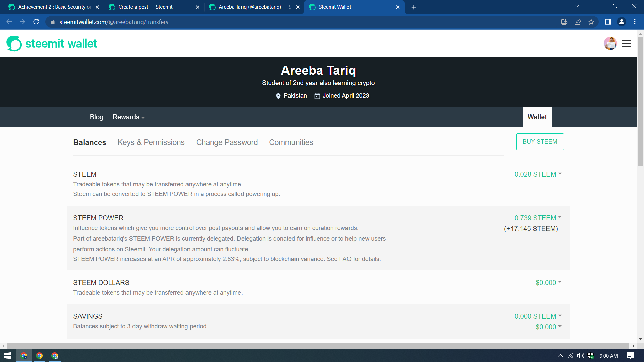Click the (+17.145 STEEM) delegation text

531,229
